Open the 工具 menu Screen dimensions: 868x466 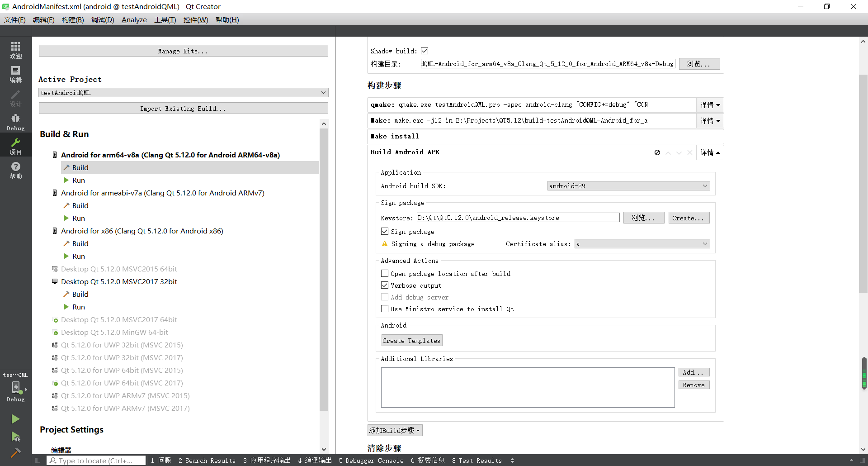point(165,19)
